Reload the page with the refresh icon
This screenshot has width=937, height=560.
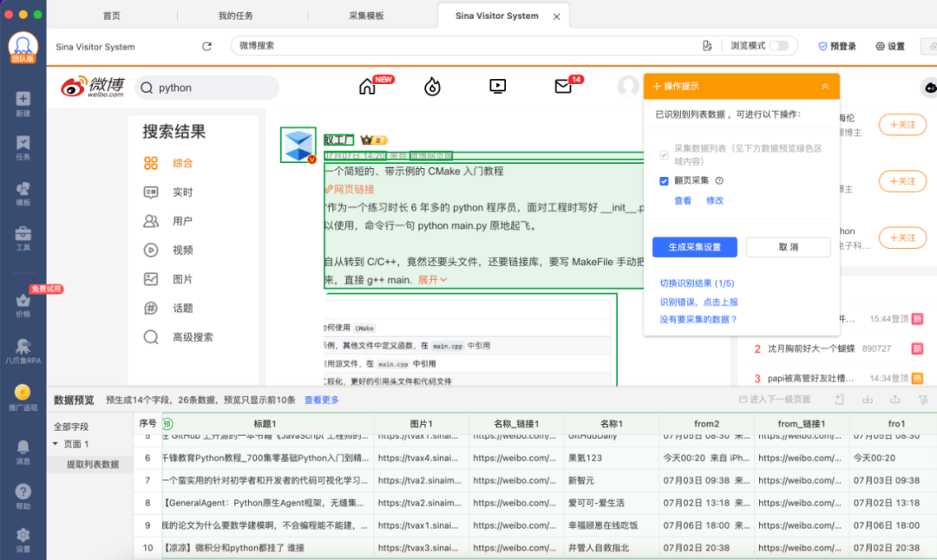pos(206,46)
